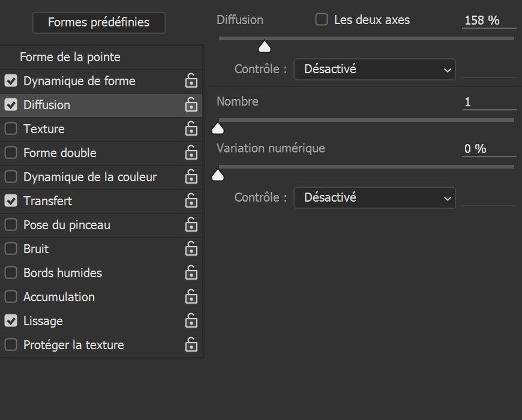
Task: Click the lock icon beside Dynamique de forme
Action: [x=191, y=81]
